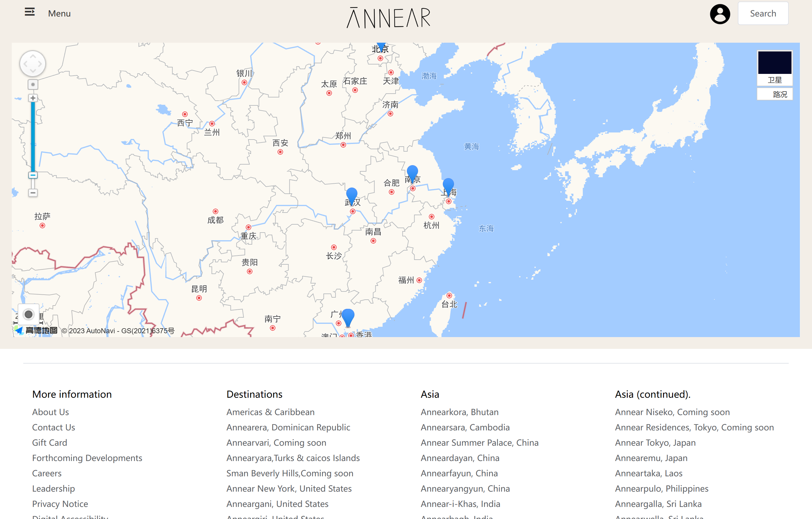Click the blue map pin near 广州
812x519 pixels.
tap(348, 318)
